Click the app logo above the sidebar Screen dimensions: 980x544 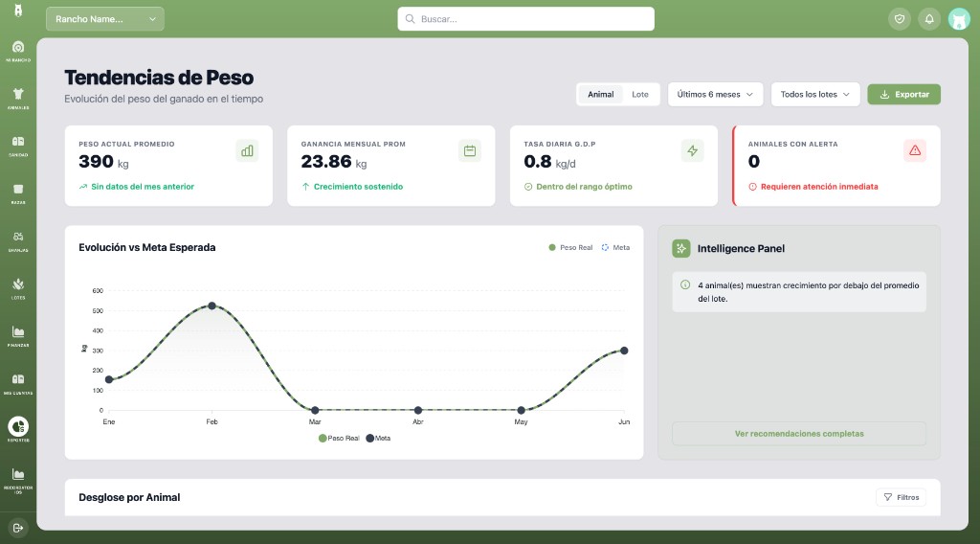pos(18,11)
